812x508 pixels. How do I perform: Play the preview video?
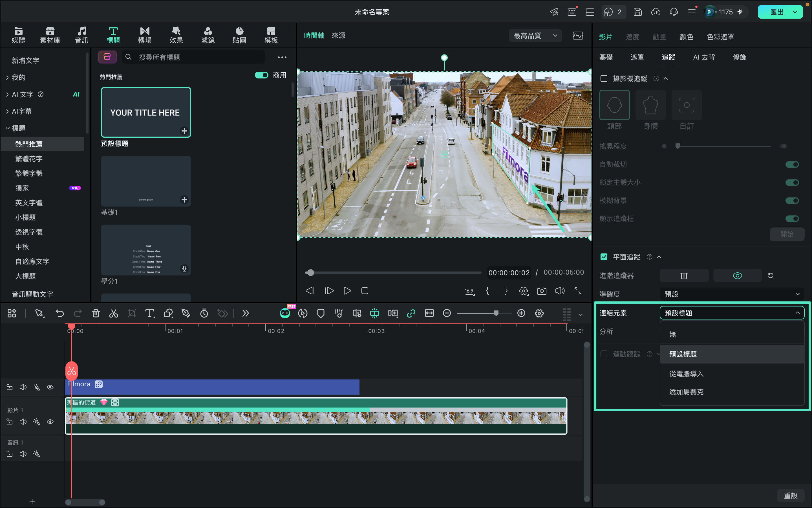[x=347, y=291]
